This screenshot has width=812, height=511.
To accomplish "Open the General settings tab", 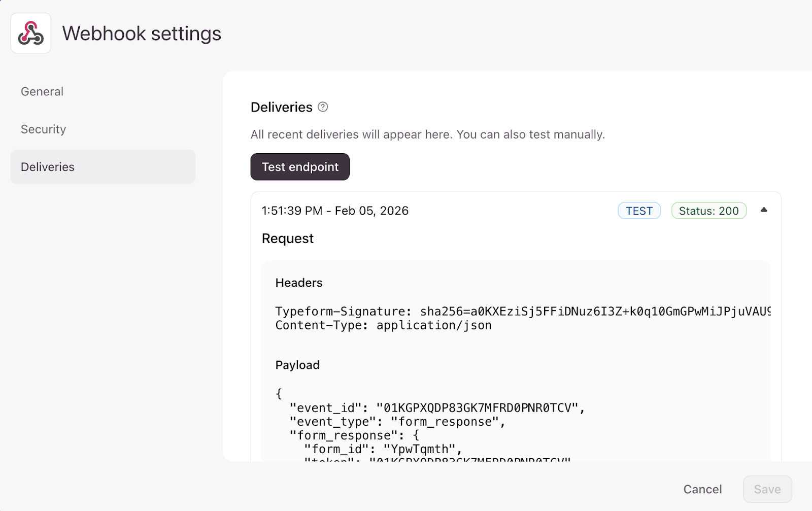I will (42, 92).
